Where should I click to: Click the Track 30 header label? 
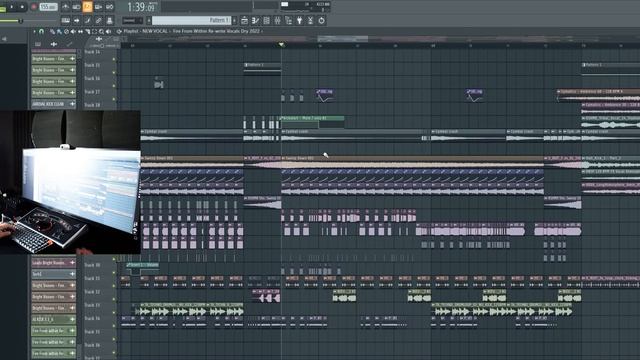pos(92,265)
